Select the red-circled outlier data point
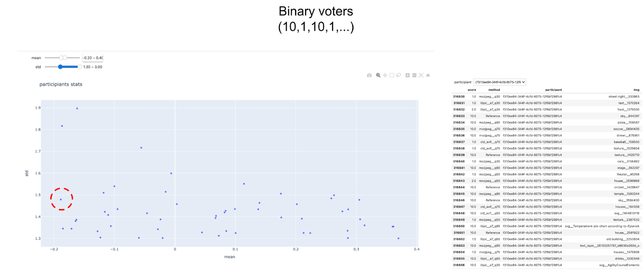Viewport: 644px width, 274px height. (61, 199)
